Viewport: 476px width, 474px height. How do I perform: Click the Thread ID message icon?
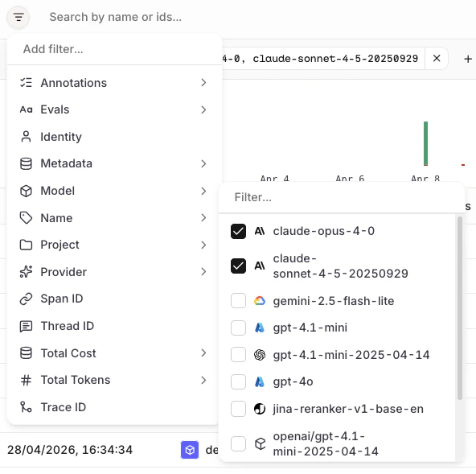[x=26, y=326]
